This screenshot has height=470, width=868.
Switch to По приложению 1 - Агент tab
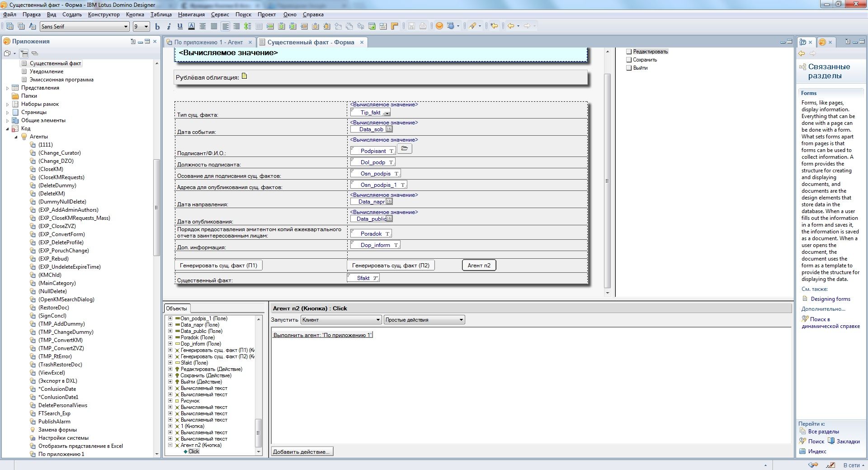(208, 42)
